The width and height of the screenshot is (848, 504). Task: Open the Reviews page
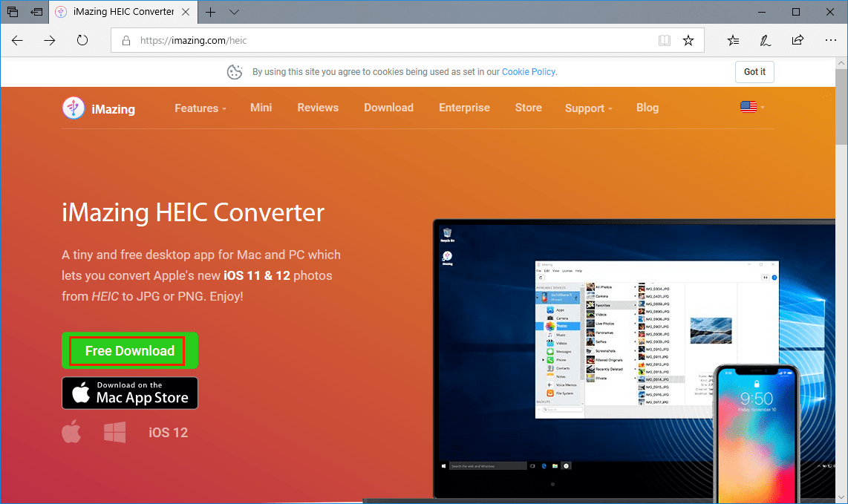point(318,108)
